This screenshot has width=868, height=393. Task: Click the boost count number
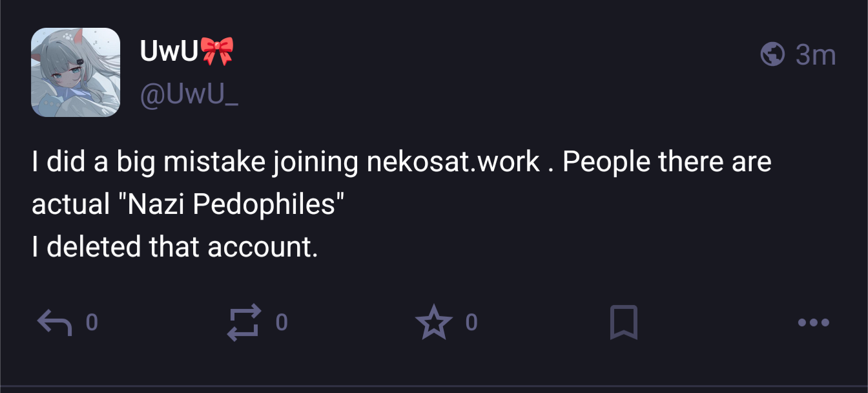(282, 323)
